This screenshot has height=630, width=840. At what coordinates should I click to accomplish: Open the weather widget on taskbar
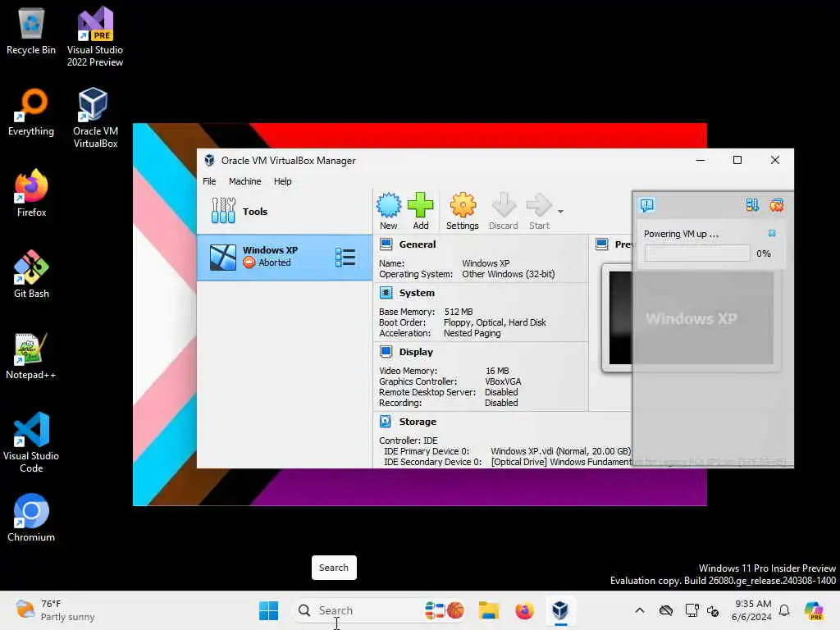(x=55, y=610)
